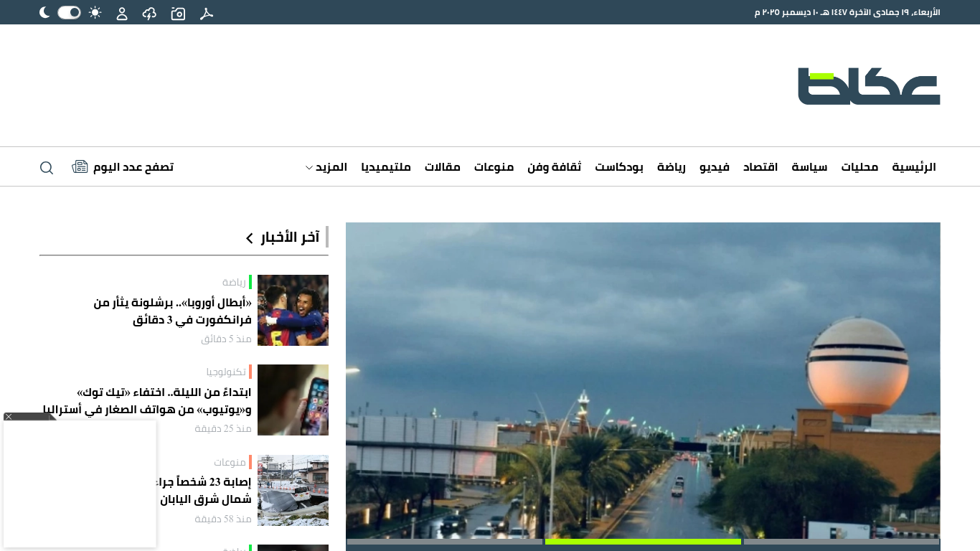Select the highlighted green slider indicator
Screen dimensions: 980x551
click(643, 542)
